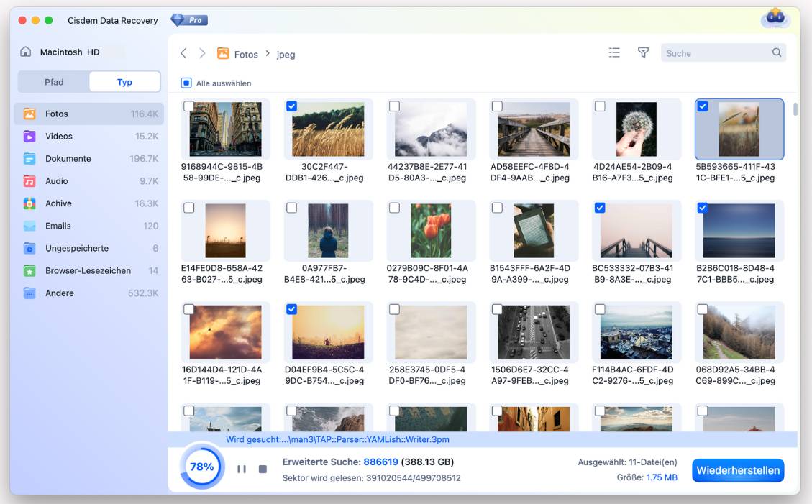Open the Audio category
The height and width of the screenshot is (504, 812).
pos(58,180)
